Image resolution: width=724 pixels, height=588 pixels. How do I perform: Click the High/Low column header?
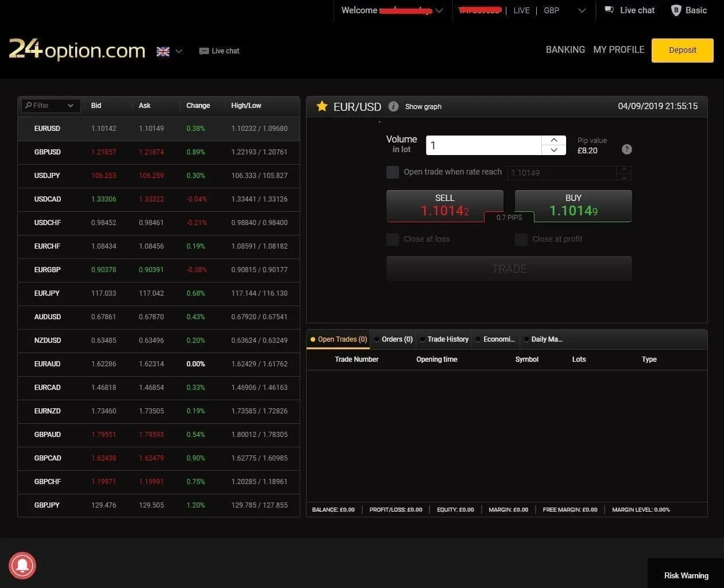coord(246,106)
